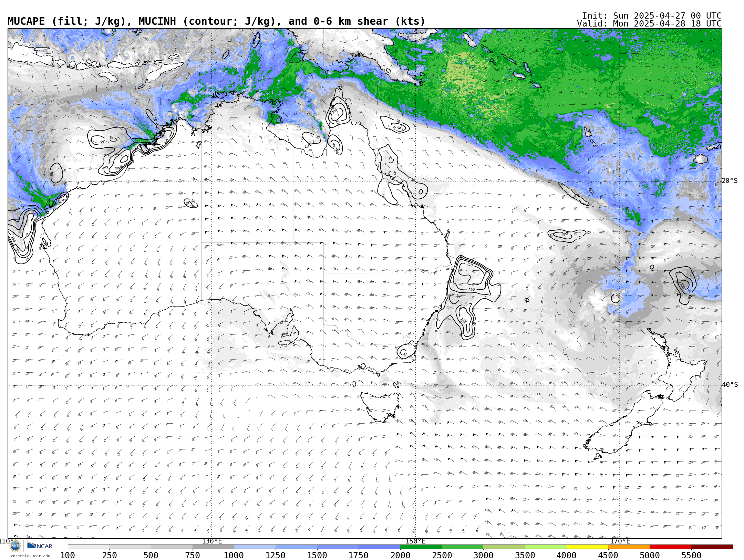Click the colorbar tick label 750

[193, 556]
